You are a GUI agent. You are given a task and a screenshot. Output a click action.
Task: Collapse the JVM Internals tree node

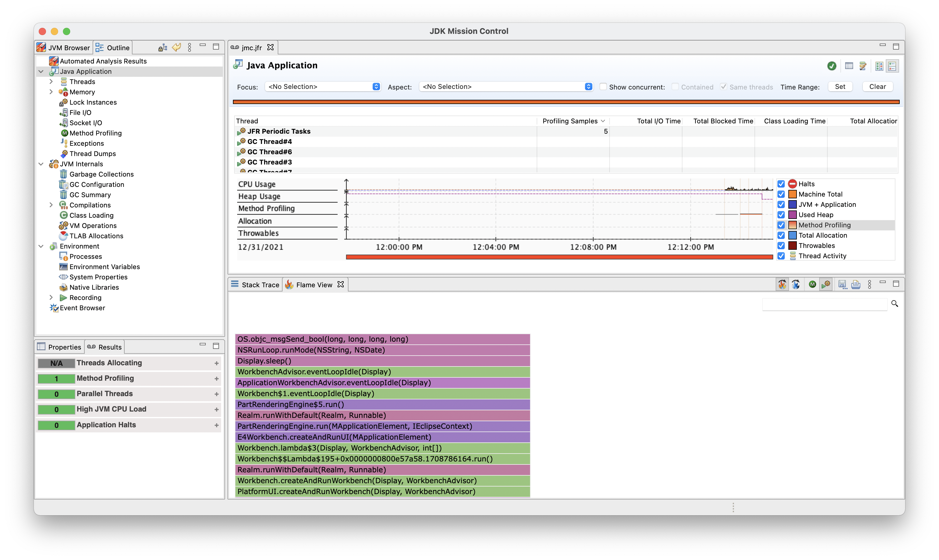coord(41,164)
